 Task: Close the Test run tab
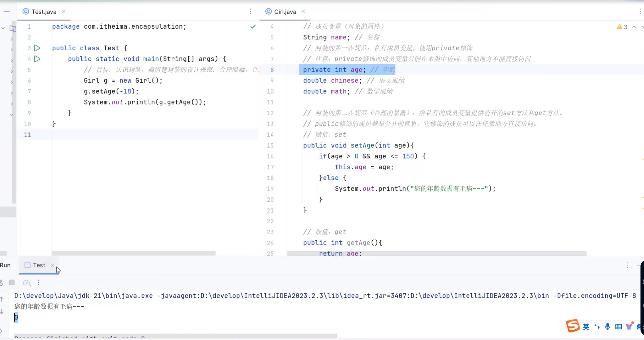(52, 265)
